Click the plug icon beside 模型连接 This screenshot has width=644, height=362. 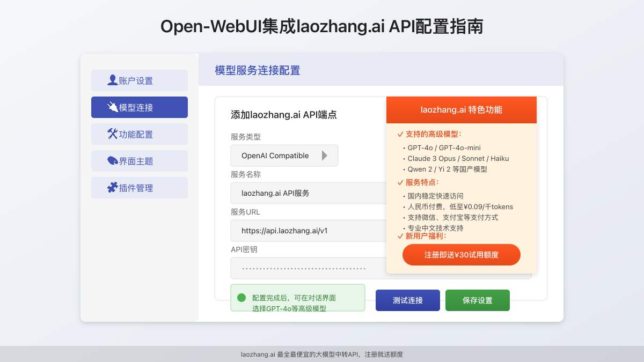(113, 107)
